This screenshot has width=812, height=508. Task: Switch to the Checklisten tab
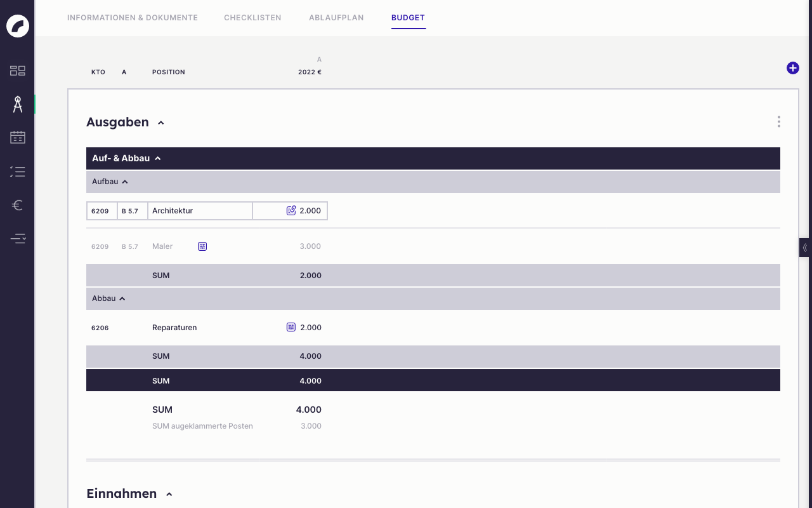252,18
